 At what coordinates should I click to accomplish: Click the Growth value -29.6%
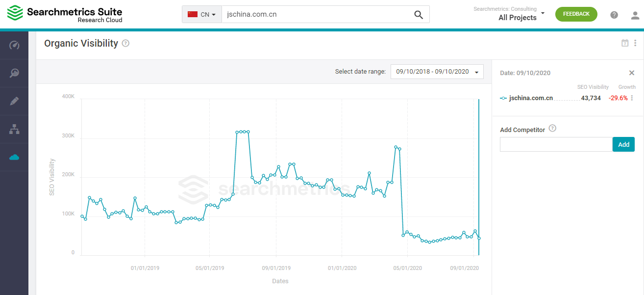618,98
